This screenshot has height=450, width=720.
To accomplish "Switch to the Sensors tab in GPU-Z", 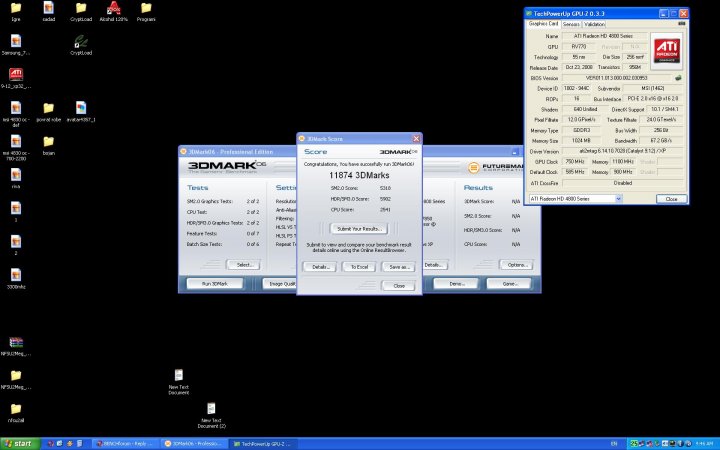I will point(571,24).
